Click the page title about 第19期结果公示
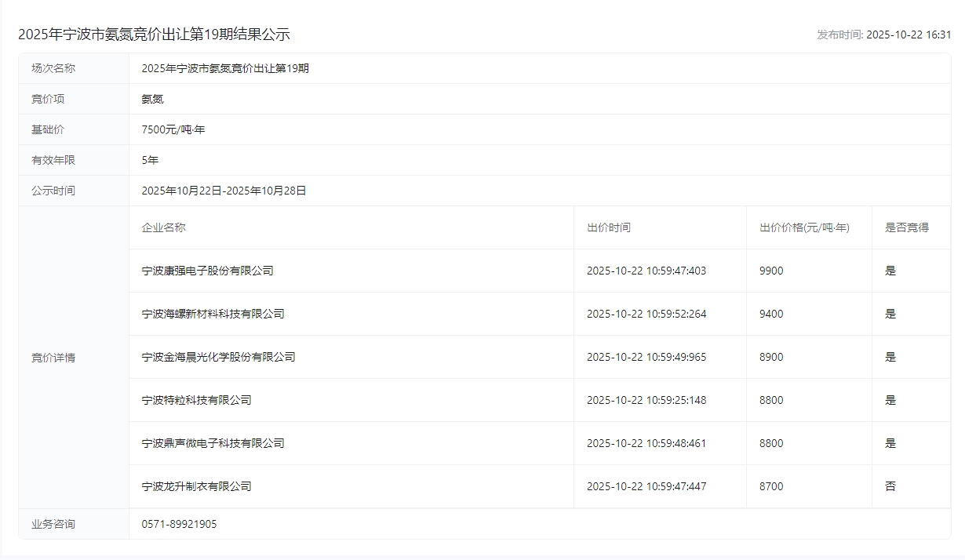 pos(154,35)
